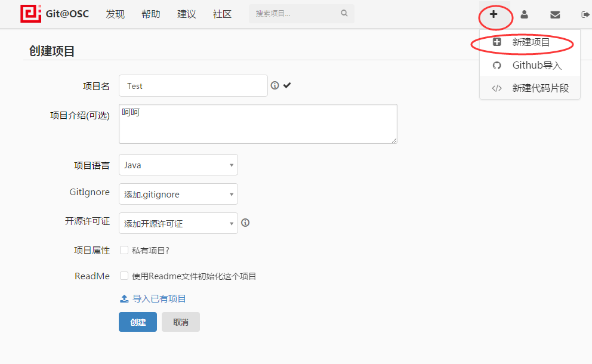The image size is (592, 364).
Task: Open the 添加开源许可证 dropdown
Action: [178, 223]
